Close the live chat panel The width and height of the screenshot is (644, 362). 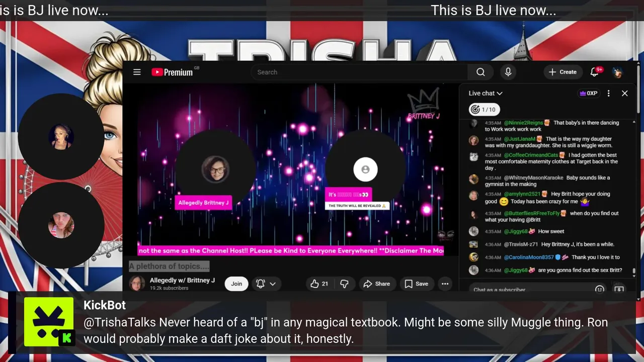(x=625, y=93)
